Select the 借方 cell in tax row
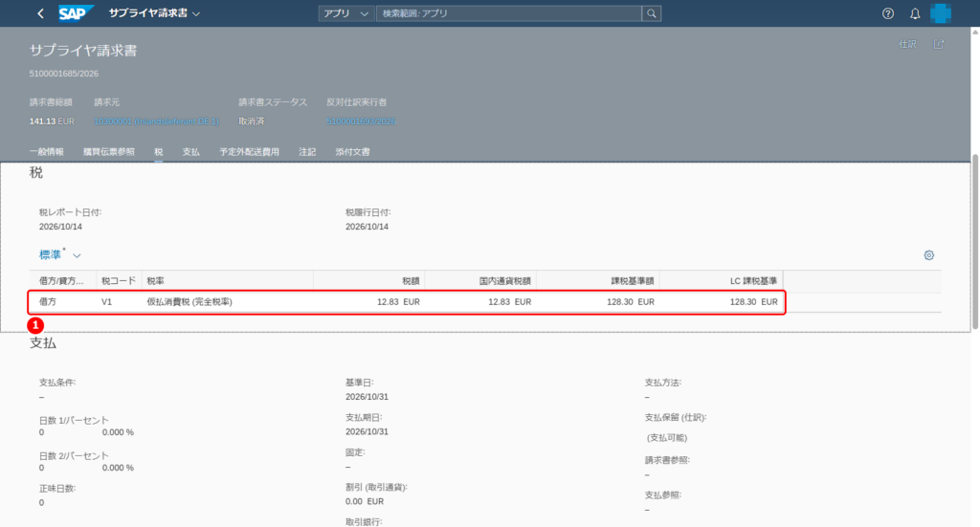This screenshot has width=980, height=527. (48, 301)
